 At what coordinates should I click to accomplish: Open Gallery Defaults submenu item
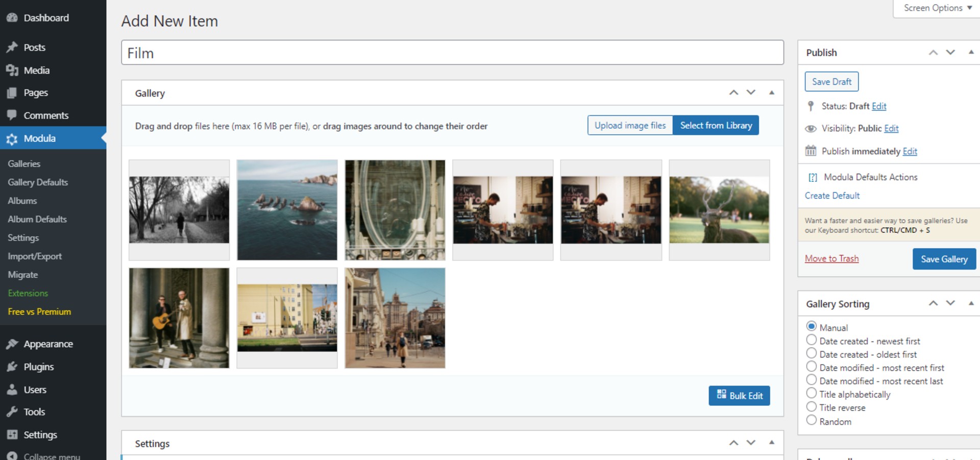[38, 182]
